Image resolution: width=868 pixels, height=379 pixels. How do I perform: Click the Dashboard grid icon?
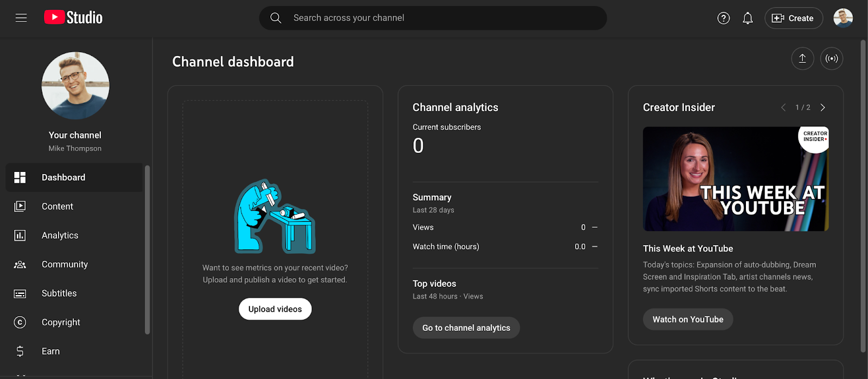click(20, 177)
